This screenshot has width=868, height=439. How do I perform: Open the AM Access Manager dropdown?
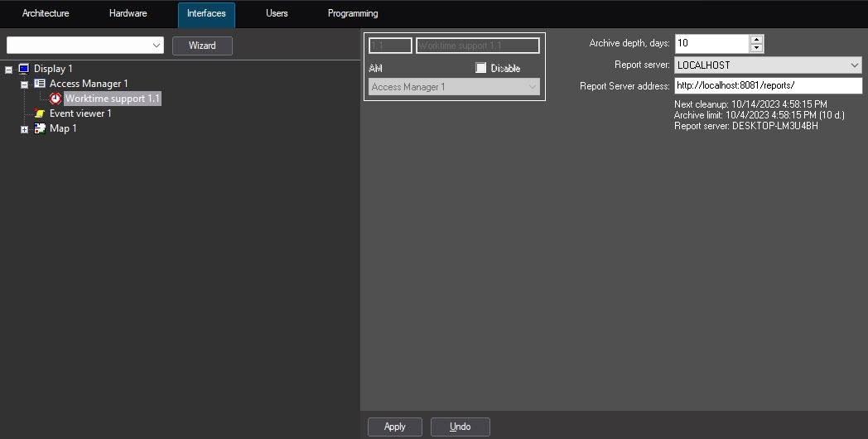point(532,87)
